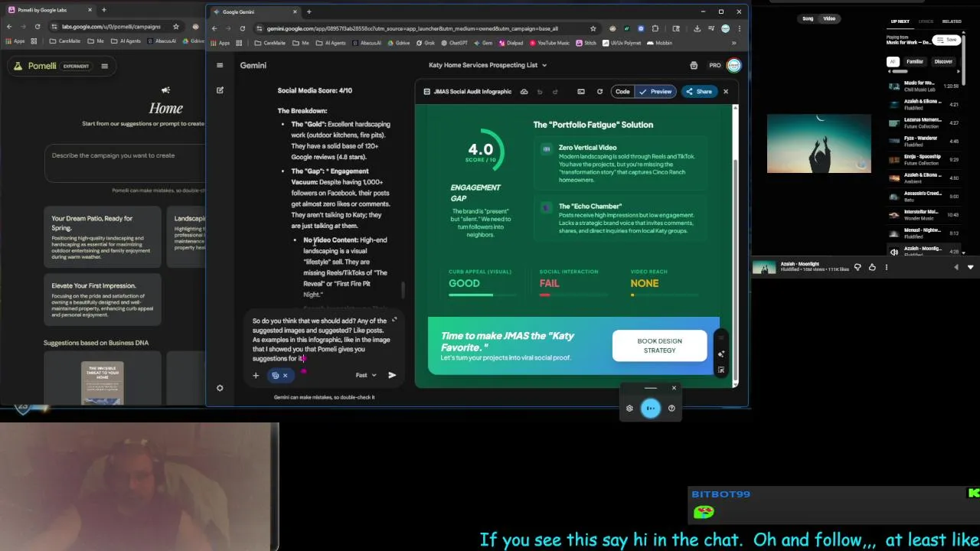The image size is (980, 551).
Task: Select the Your Dream Patio suggestion card
Action: pyautogui.click(x=103, y=238)
